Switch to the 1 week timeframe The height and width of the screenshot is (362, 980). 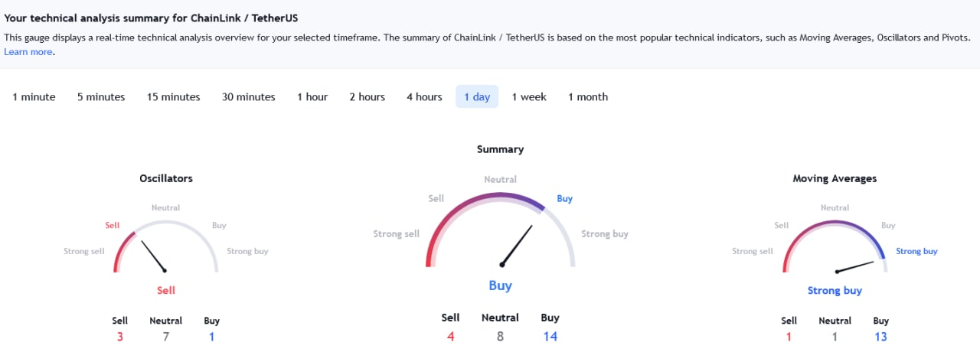point(529,97)
